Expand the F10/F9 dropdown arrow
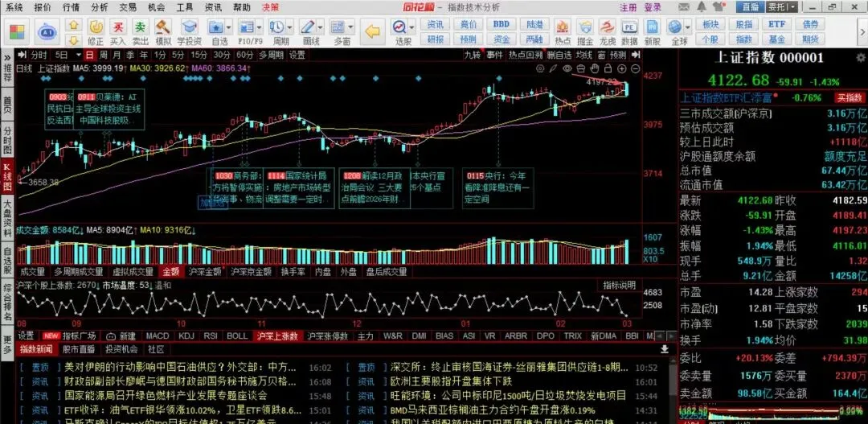Viewport: 868px width, 424px height. (259, 27)
